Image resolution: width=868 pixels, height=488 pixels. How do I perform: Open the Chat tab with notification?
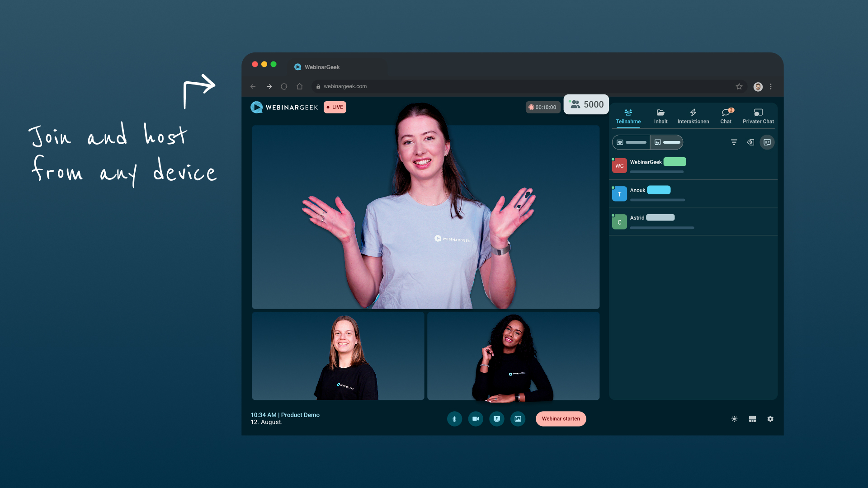[x=726, y=116]
